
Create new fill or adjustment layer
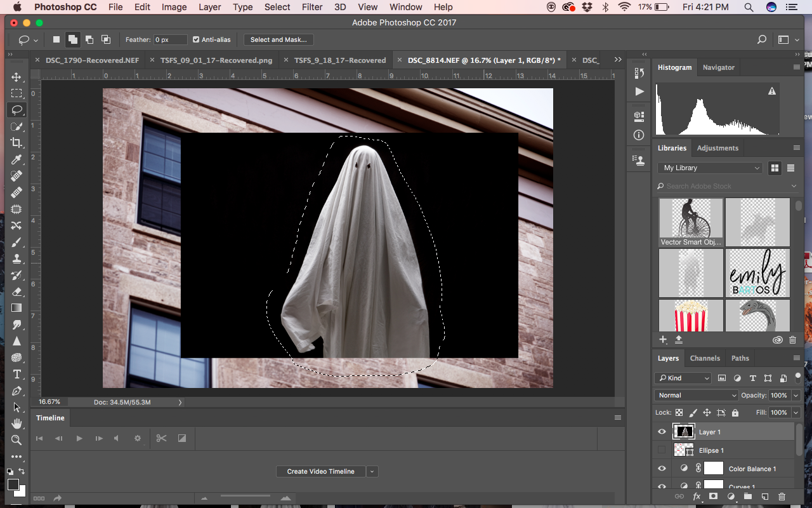tap(731, 497)
